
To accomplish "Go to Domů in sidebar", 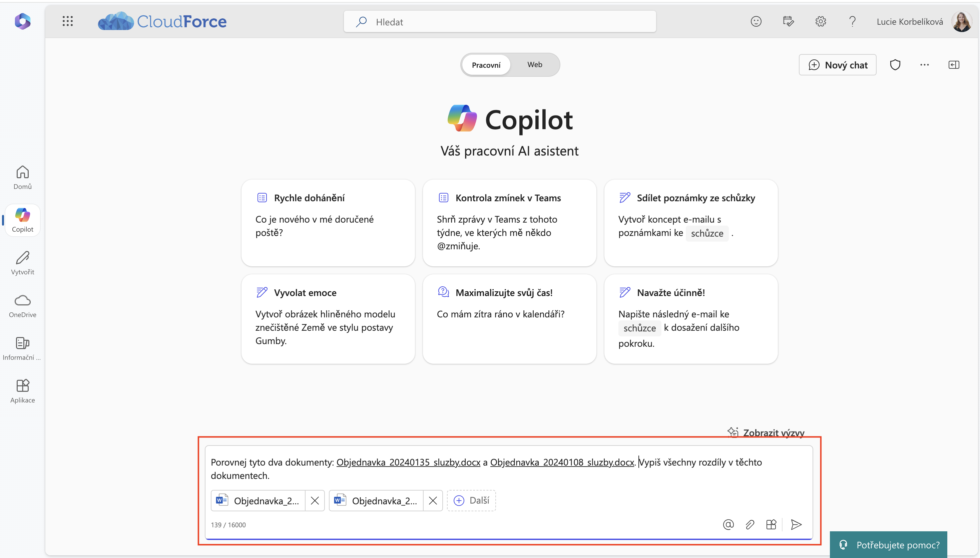I will 23,178.
